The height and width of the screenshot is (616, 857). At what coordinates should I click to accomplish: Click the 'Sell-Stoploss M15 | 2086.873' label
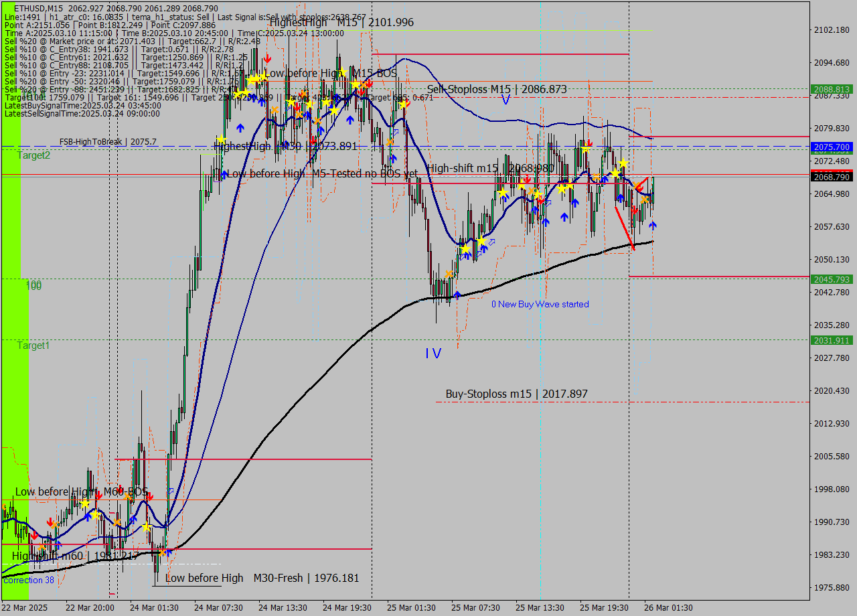[497, 89]
